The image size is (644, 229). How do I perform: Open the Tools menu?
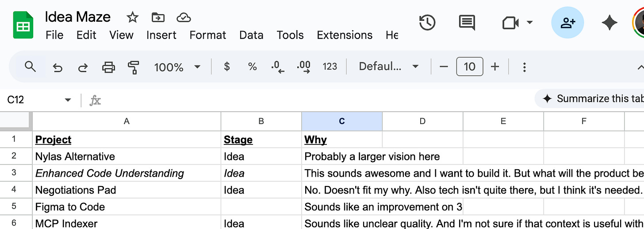290,35
